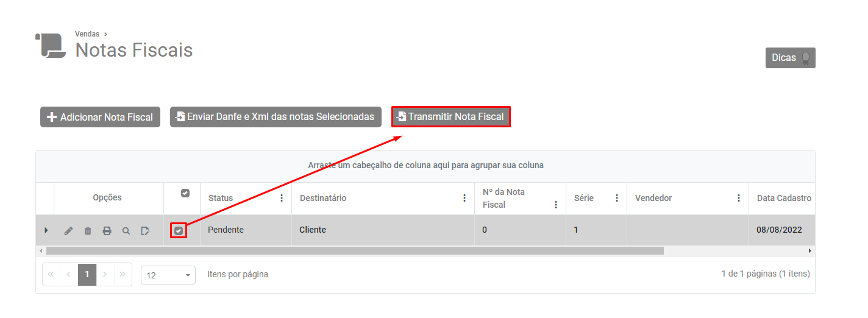Click the trash delete icon in the row
Image resolution: width=868 pixels, height=318 pixels.
[88, 231]
